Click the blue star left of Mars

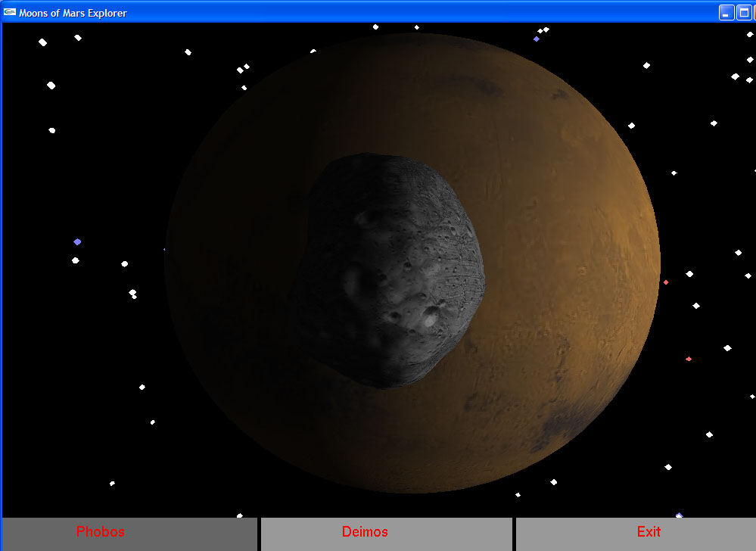pos(77,242)
